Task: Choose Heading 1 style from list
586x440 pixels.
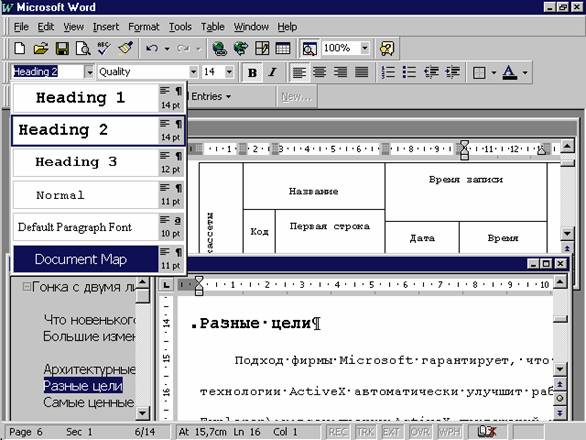Action: click(x=99, y=98)
